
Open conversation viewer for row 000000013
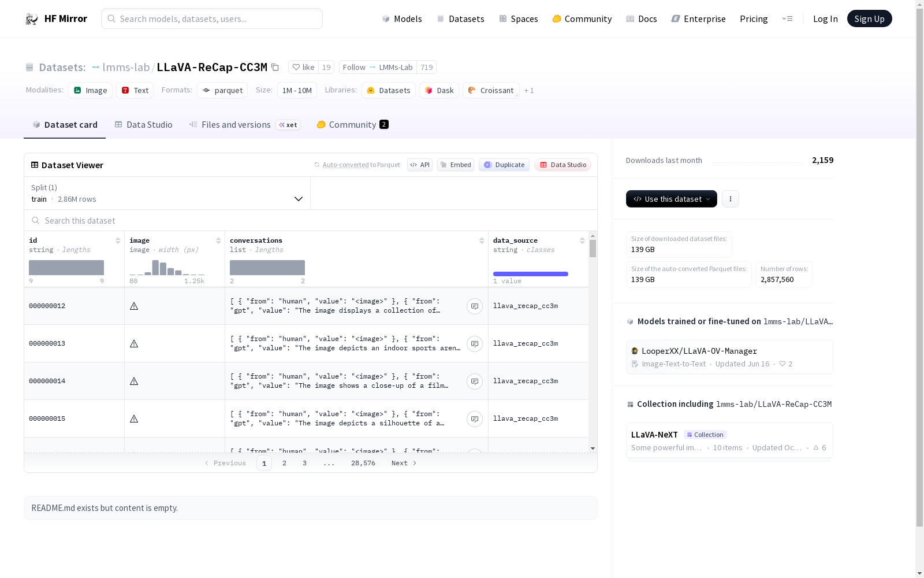[x=475, y=344]
